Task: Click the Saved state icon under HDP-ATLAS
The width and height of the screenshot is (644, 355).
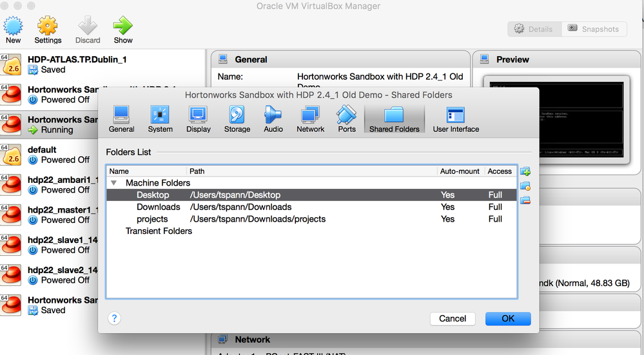Action: point(33,70)
